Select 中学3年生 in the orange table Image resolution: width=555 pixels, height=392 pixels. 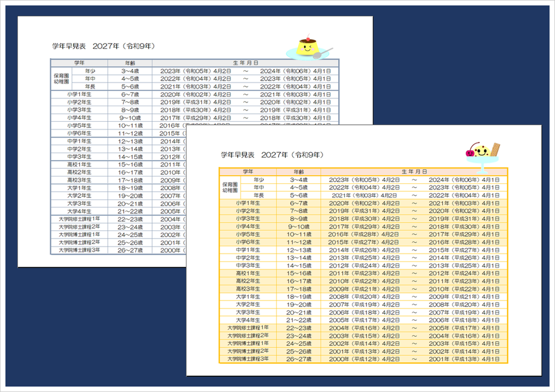(x=248, y=265)
